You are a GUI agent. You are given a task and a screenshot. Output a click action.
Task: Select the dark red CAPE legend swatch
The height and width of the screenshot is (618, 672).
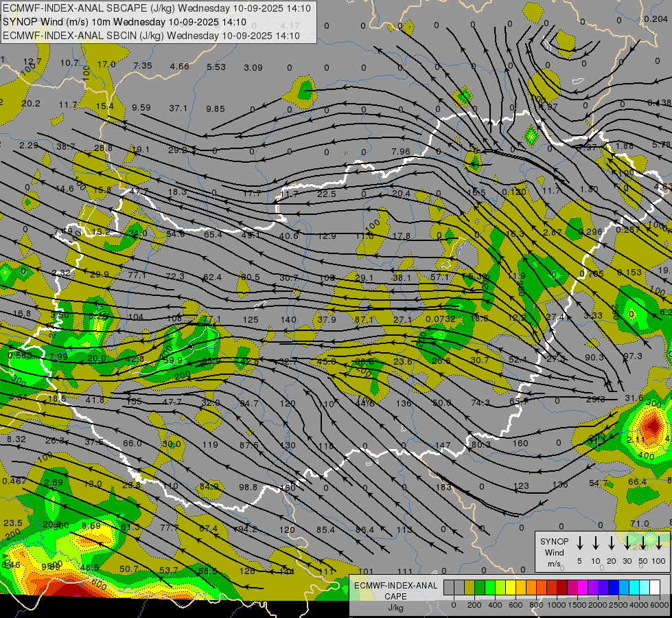[x=562, y=588]
